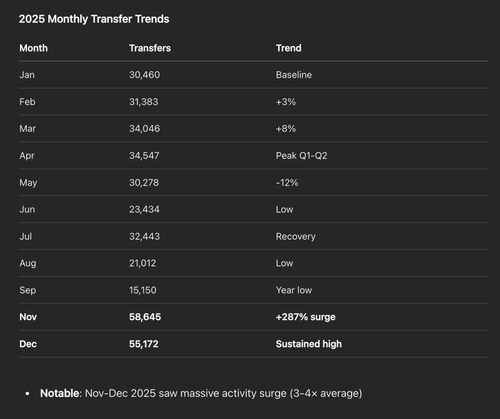
Task: Click the Notable bullet point text
Action: pos(201,393)
